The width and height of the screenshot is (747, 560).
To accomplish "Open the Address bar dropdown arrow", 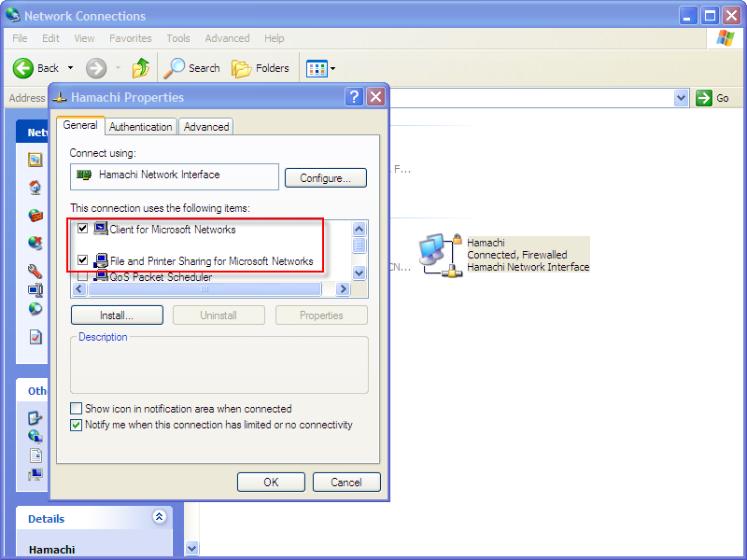I will [682, 98].
